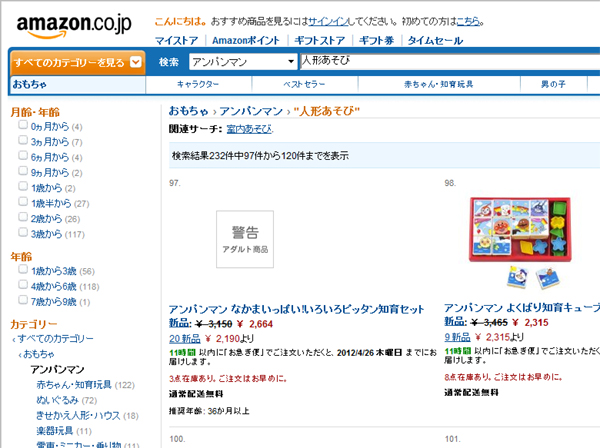Click the サインイン link

(x=328, y=21)
